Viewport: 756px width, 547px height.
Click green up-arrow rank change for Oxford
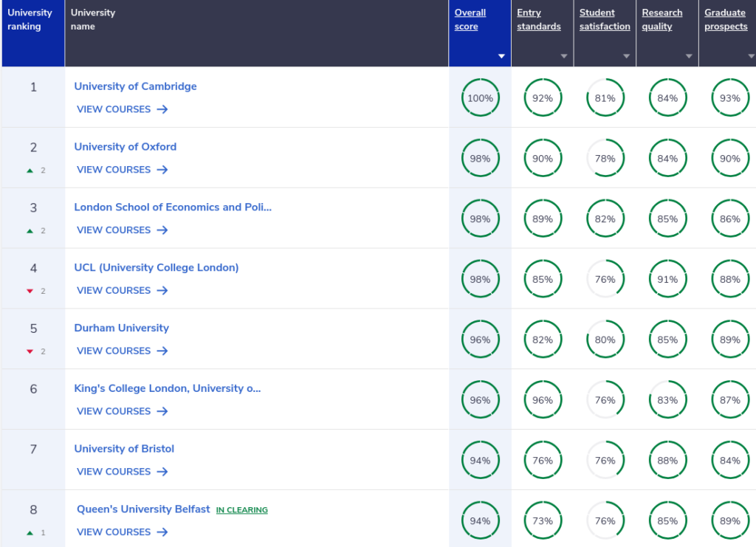point(30,171)
